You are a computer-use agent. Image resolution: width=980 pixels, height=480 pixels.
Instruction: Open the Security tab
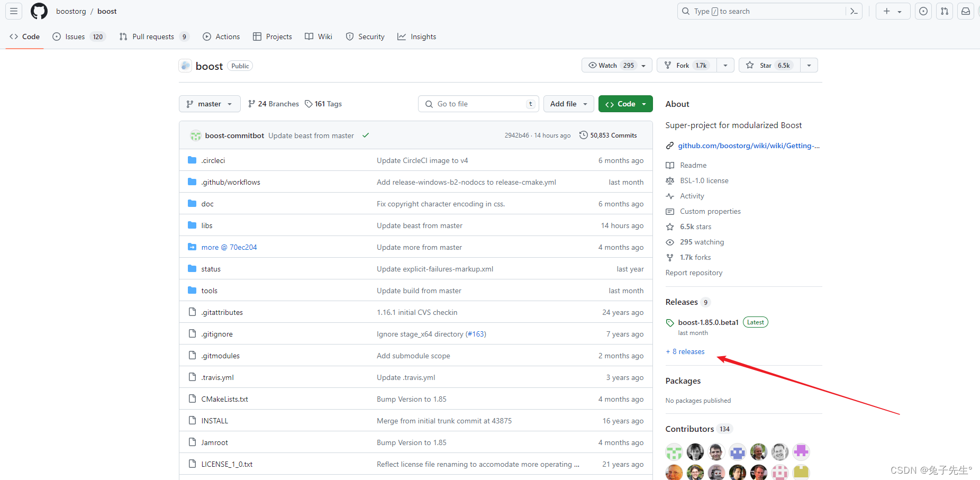tap(365, 37)
